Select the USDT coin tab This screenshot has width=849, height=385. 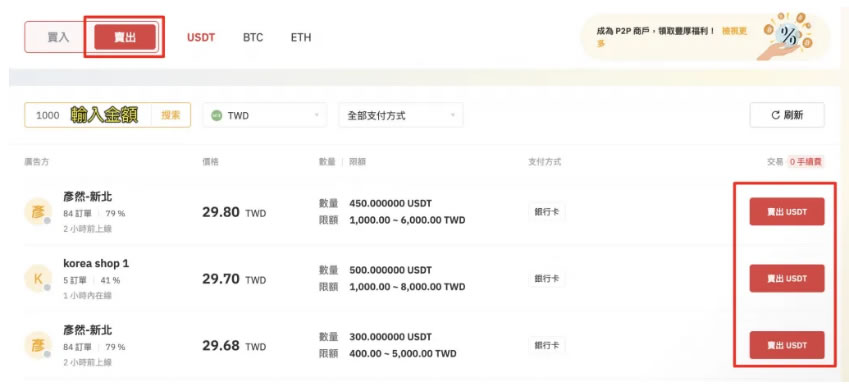pos(201,38)
